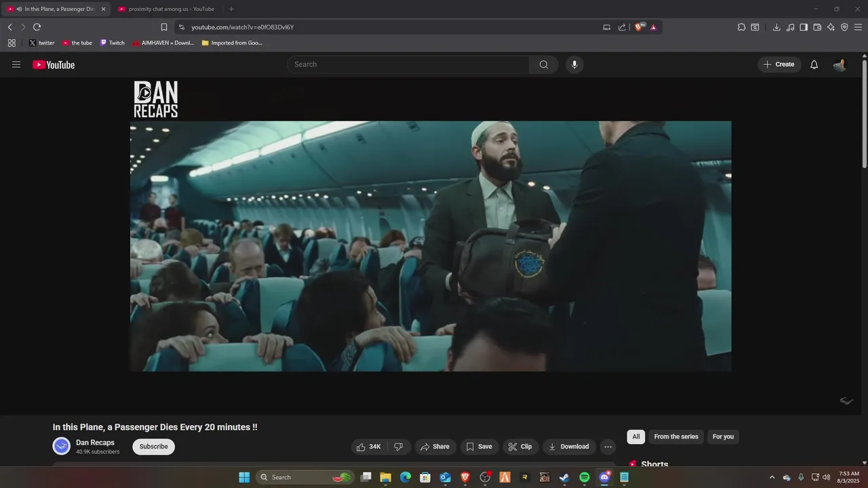868x488 pixels.
Task: Open the browser main menu
Action: click(x=858, y=27)
